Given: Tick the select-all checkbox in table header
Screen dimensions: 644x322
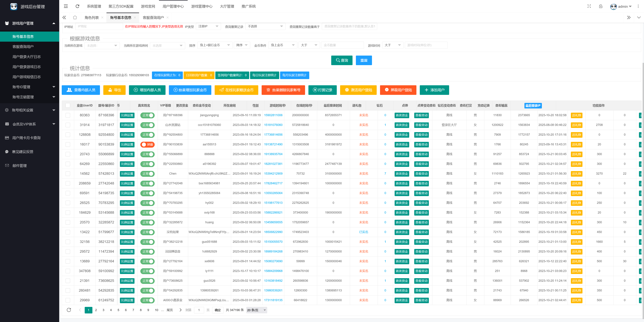Looking at the screenshot, I should tap(68, 105).
